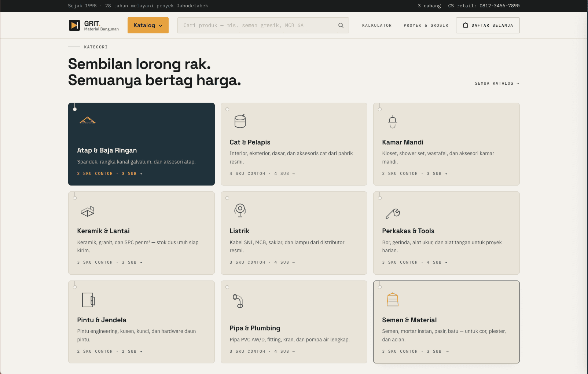Viewport: 588px width, 374px height.
Task: Open Semen & Material category title
Action: 409,320
